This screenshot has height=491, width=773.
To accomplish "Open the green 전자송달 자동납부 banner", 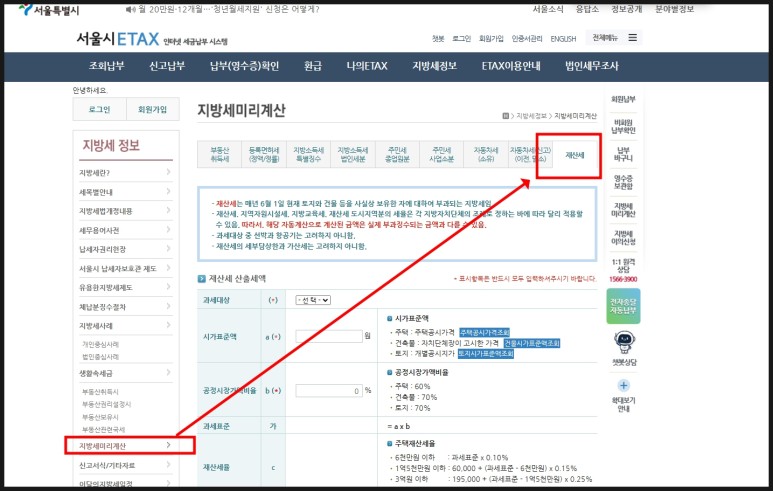I will coord(623,306).
